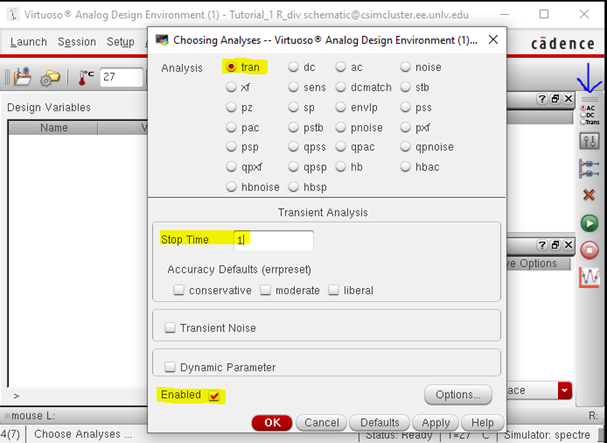
Task: Click the Apply button
Action: tap(436, 422)
